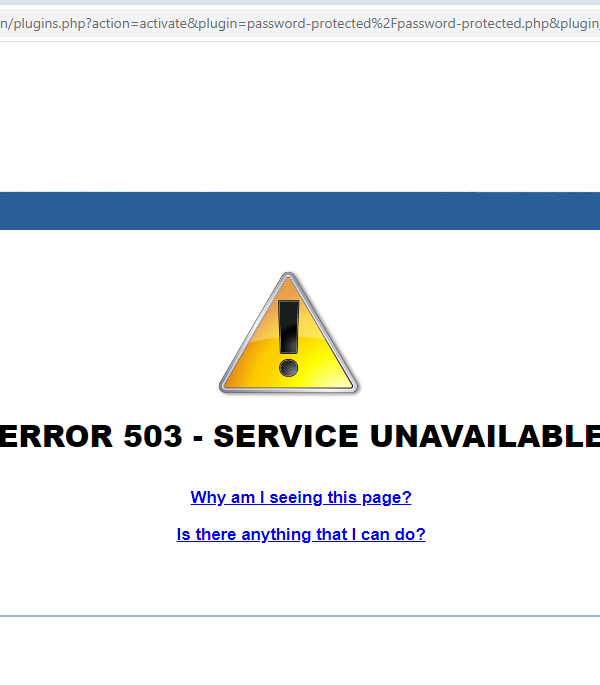Click the 'ERROR 503' heading text
This screenshot has width=600, height=685.
(91, 436)
